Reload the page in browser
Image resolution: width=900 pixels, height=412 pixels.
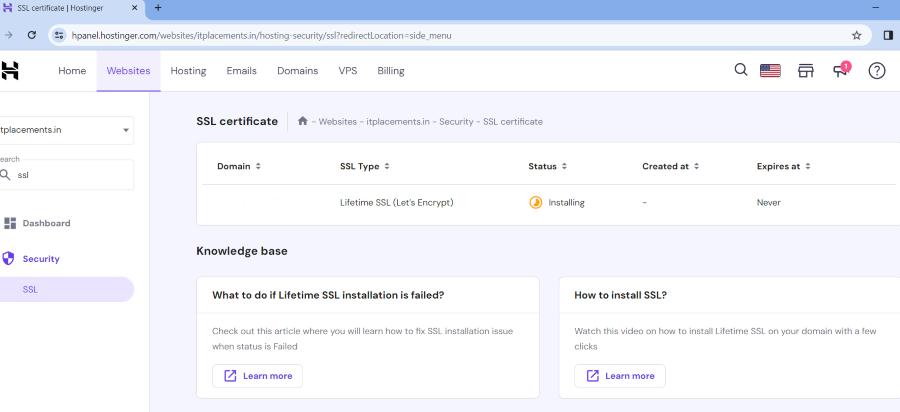[32, 34]
